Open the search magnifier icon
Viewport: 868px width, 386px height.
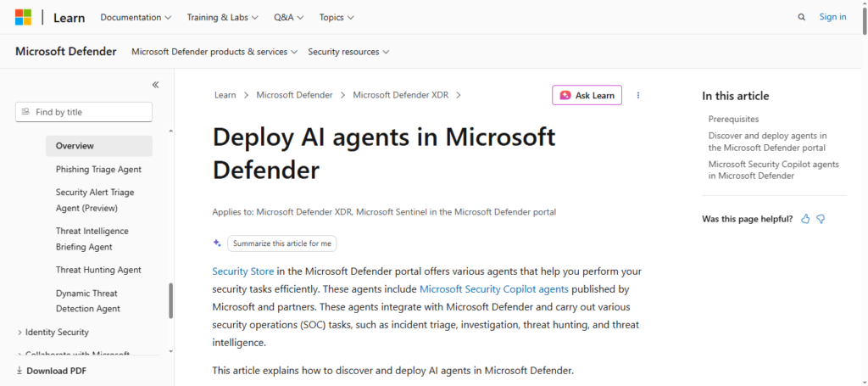802,17
